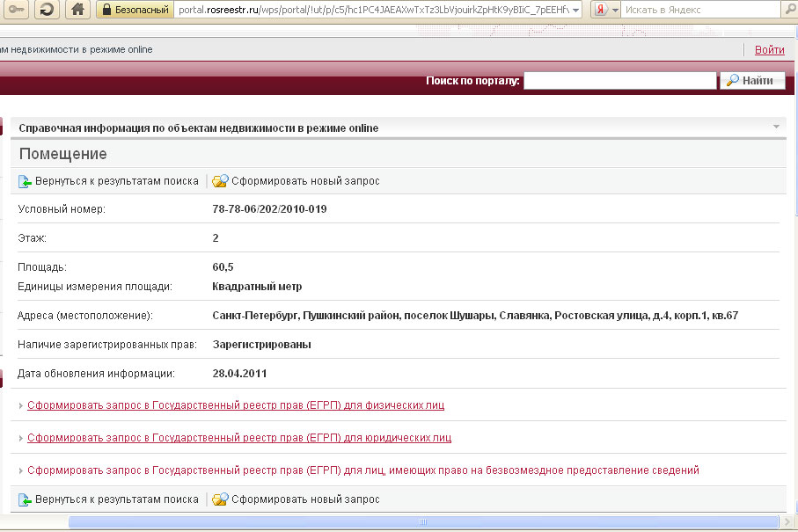
Task: Open address bar history dropdown arrow
Action: coord(575,11)
